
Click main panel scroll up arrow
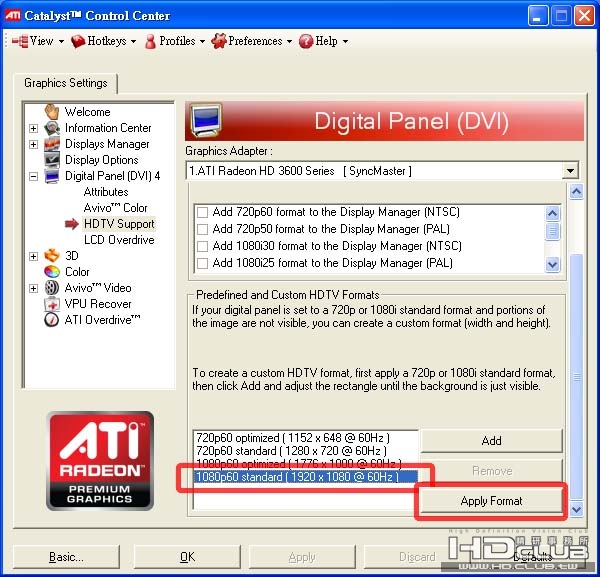[x=576, y=191]
